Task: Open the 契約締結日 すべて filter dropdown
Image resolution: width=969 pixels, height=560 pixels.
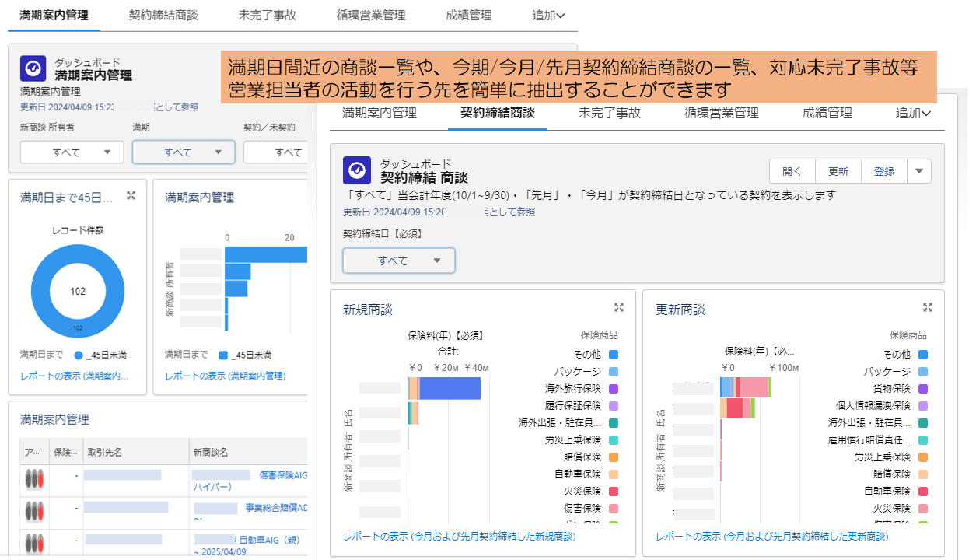Action: [x=399, y=261]
